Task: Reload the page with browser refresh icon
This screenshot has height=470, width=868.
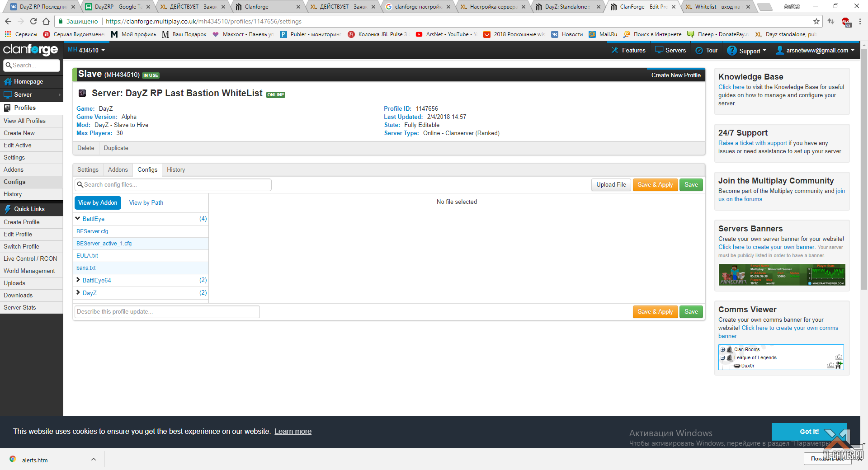Action: [33, 21]
